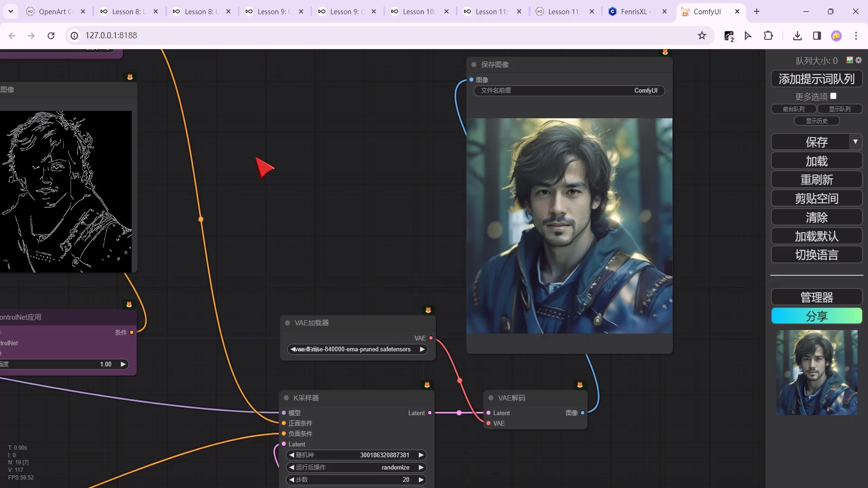
Task: Click fox badge on VAE解码 node
Action: (580, 385)
